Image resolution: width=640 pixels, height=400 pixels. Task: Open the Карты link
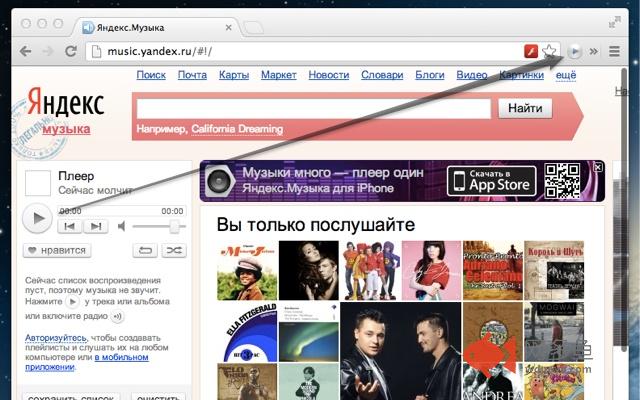234,75
